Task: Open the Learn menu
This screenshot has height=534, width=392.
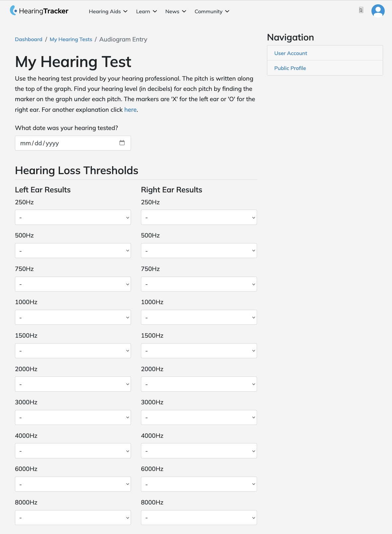Action: tap(147, 11)
